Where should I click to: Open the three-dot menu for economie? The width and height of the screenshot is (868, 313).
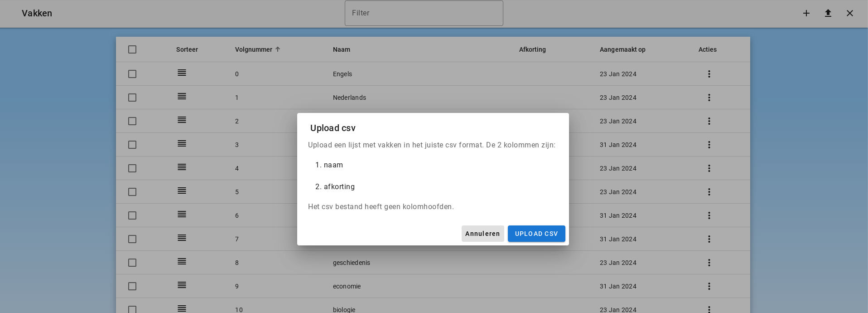point(709,286)
